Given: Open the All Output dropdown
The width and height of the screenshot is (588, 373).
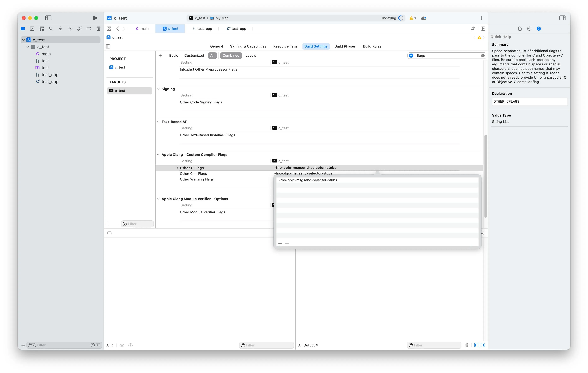Looking at the screenshot, I should click(308, 345).
